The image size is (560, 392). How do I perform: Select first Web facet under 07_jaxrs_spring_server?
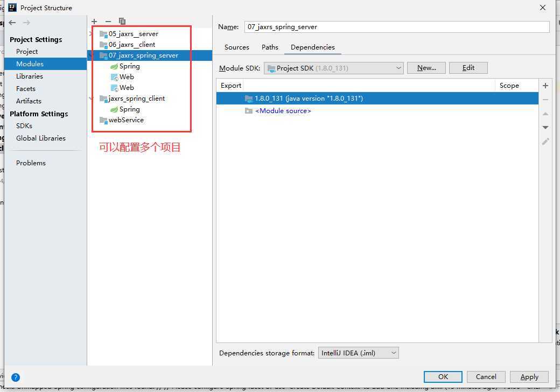(x=122, y=77)
